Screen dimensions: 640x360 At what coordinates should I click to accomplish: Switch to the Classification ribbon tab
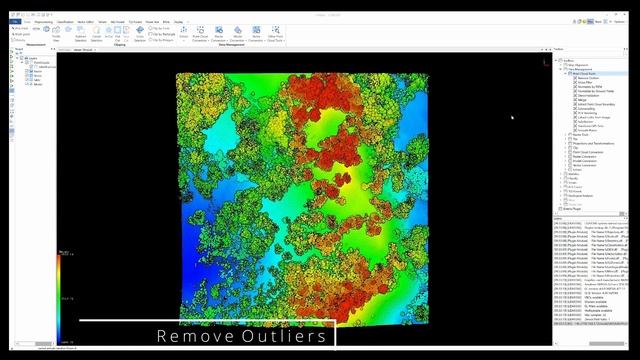tap(65, 22)
